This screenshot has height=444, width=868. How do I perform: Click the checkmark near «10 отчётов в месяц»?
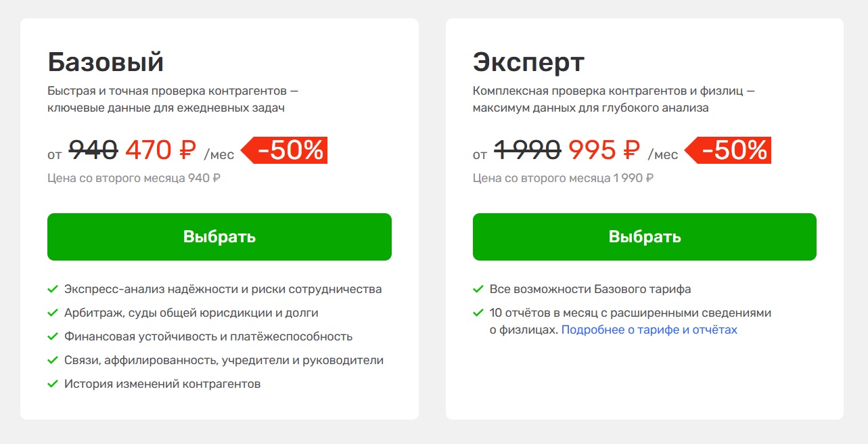pyautogui.click(x=478, y=312)
